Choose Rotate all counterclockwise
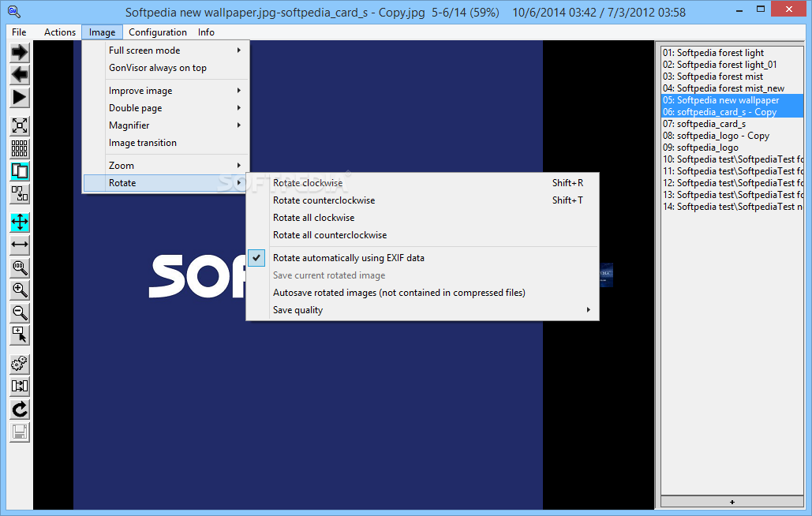Image resolution: width=812 pixels, height=516 pixels. click(423, 235)
